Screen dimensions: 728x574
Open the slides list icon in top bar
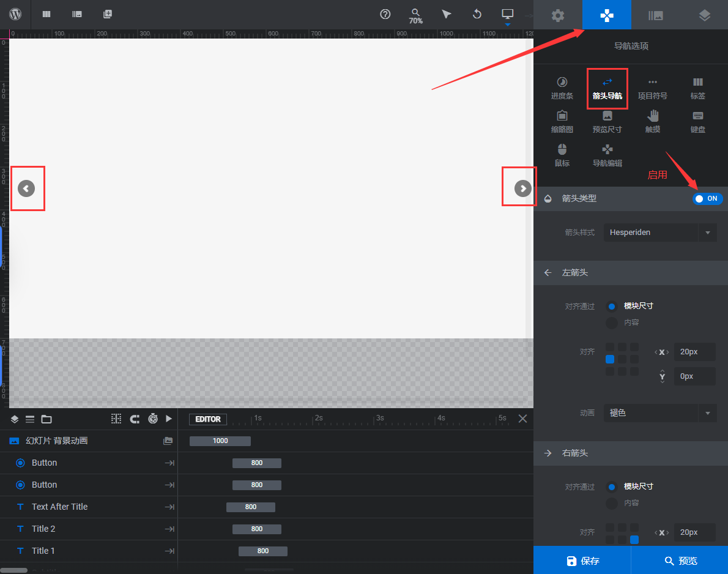76,14
